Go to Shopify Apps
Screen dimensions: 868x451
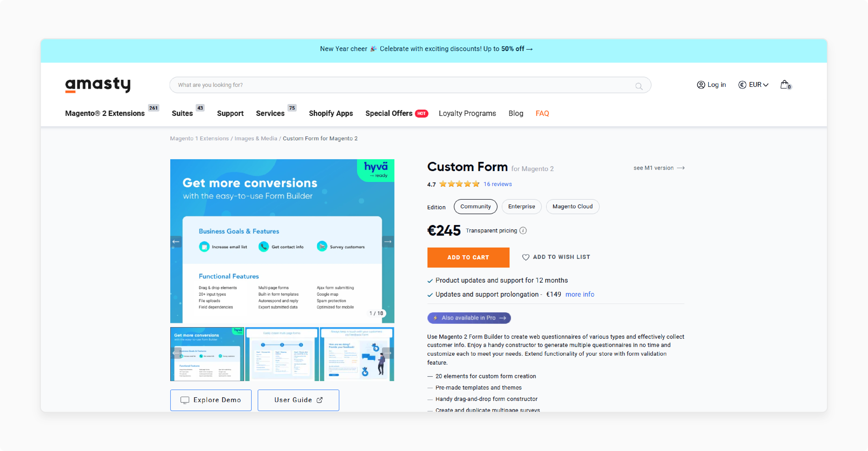pos(331,113)
